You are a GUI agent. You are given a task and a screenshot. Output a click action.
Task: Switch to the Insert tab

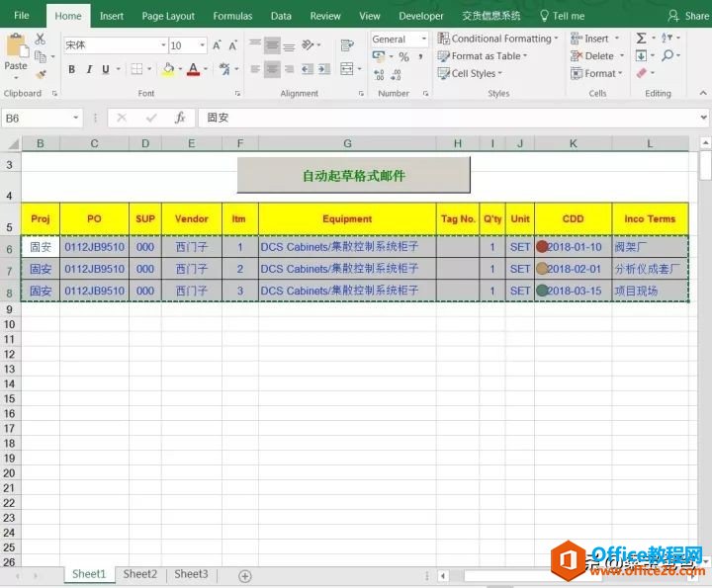111,16
